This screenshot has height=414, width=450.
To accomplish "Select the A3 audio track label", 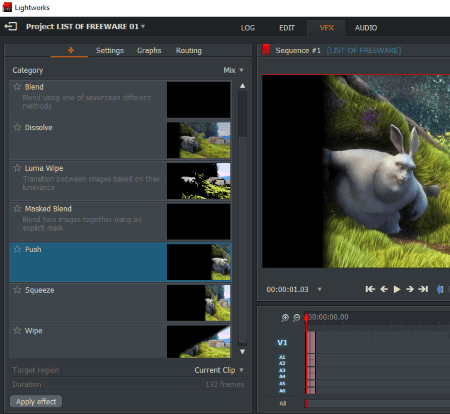I will point(282,370).
